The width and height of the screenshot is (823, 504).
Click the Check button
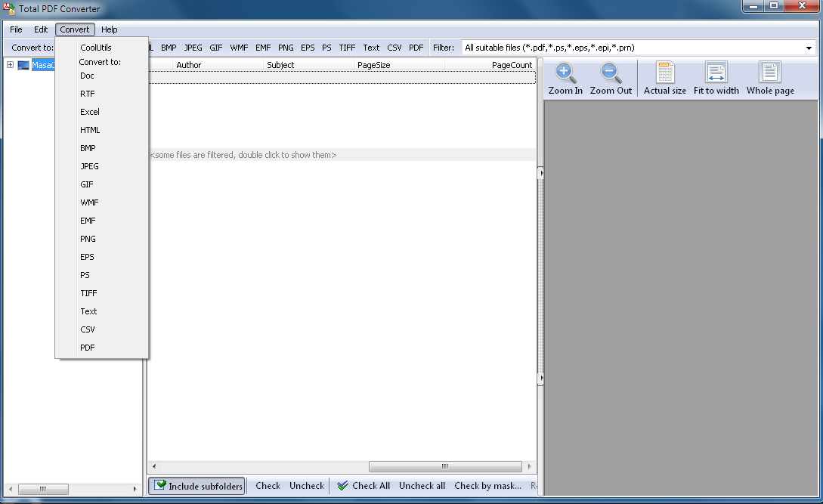(x=268, y=486)
